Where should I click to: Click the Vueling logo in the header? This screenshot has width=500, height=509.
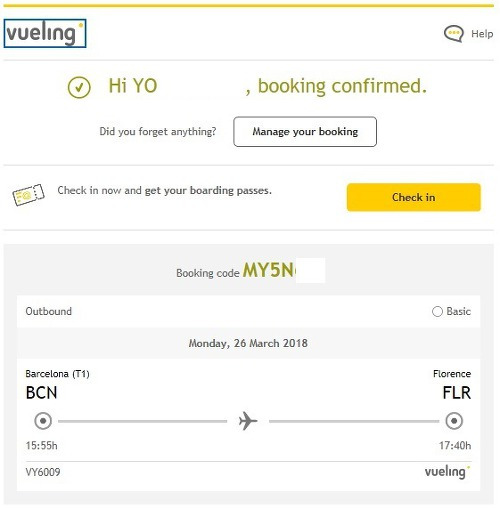point(45,33)
